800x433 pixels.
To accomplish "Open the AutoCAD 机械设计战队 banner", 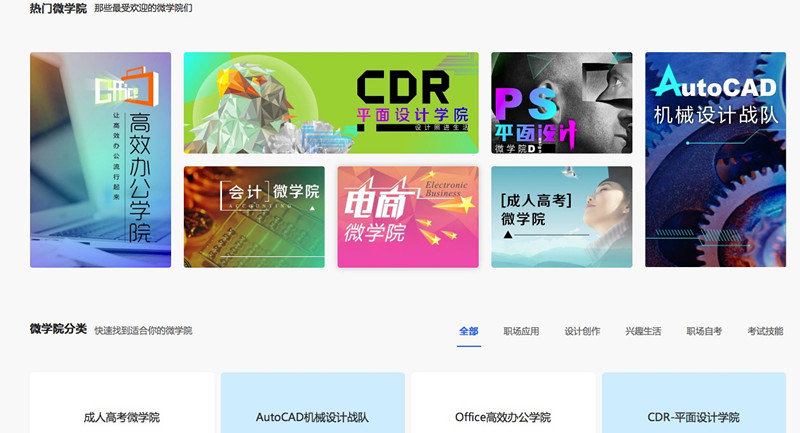I will (x=715, y=160).
